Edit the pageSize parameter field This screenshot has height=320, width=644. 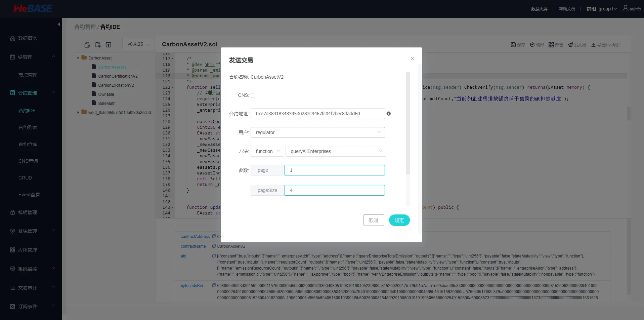point(335,190)
